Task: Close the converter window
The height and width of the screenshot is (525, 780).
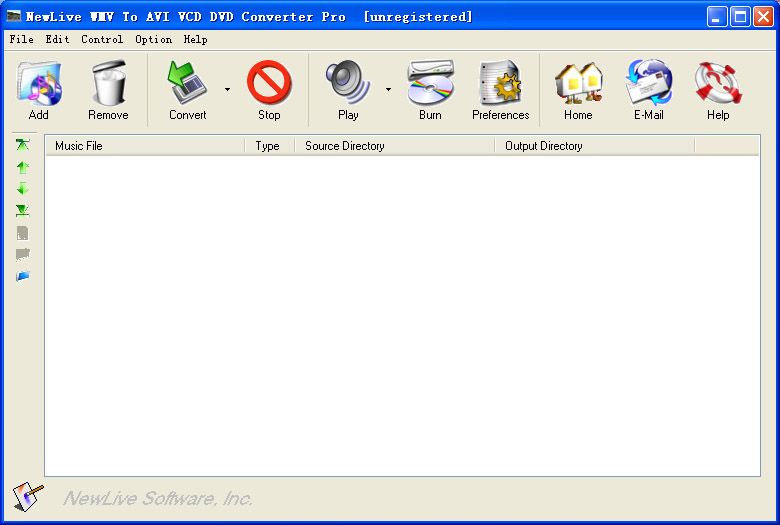Action: pos(763,17)
